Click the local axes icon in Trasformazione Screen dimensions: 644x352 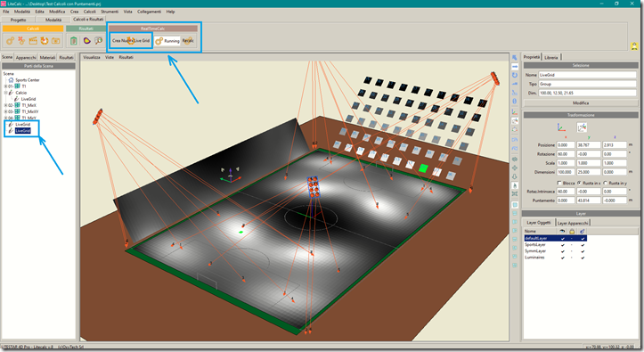click(582, 127)
